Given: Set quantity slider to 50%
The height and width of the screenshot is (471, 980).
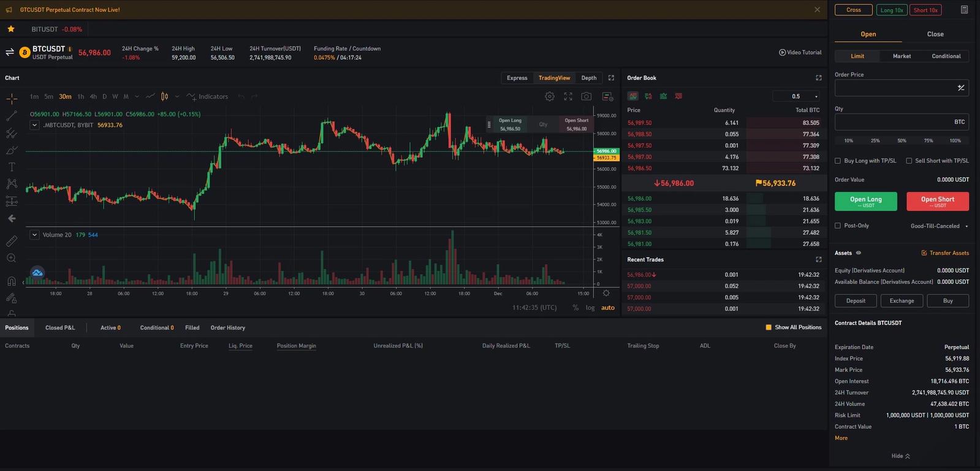Looking at the screenshot, I should pyautogui.click(x=902, y=140).
